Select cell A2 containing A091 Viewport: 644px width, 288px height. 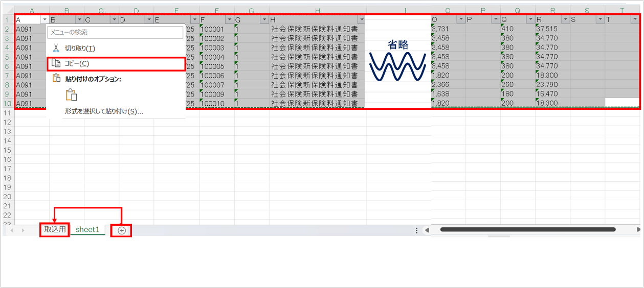point(32,29)
